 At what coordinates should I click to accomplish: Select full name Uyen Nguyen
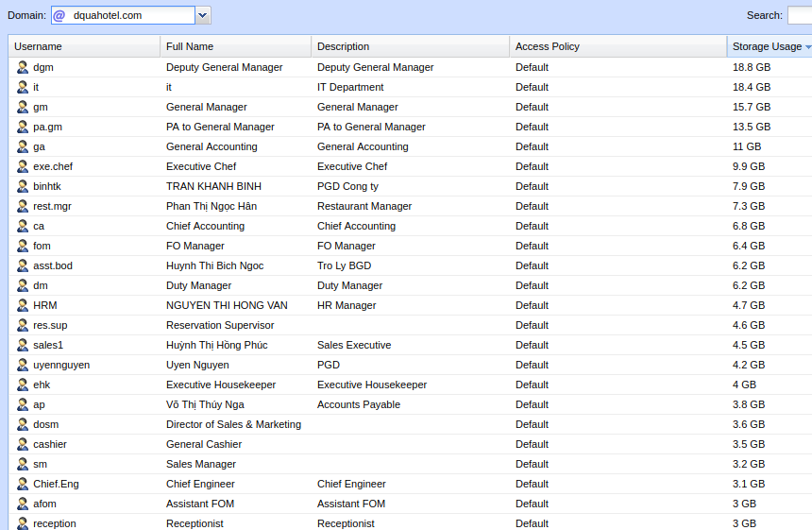click(197, 366)
